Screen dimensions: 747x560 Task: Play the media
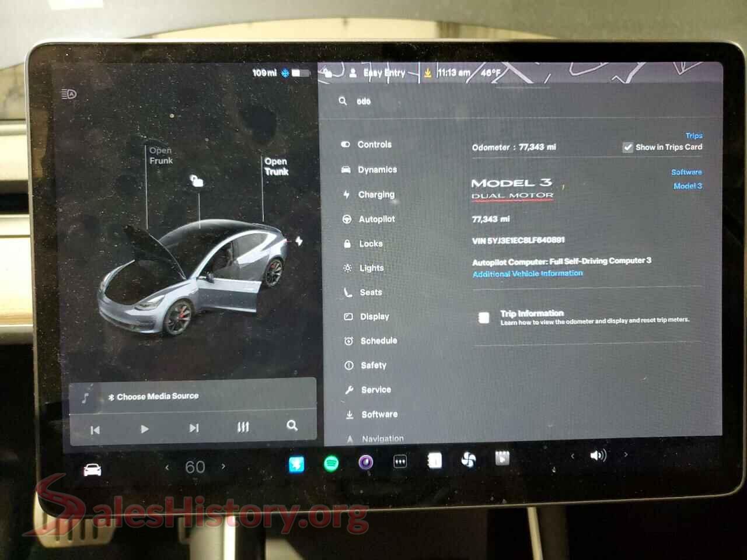(145, 429)
